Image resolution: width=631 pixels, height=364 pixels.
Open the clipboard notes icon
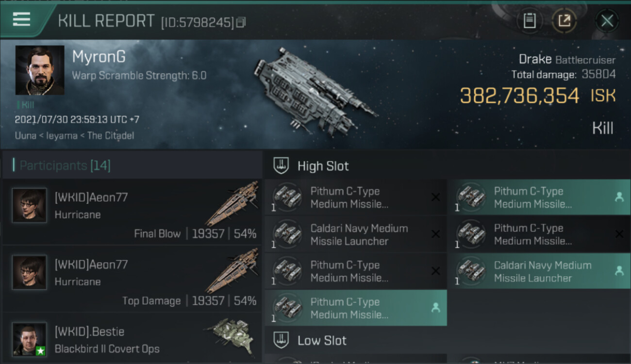[x=530, y=21]
